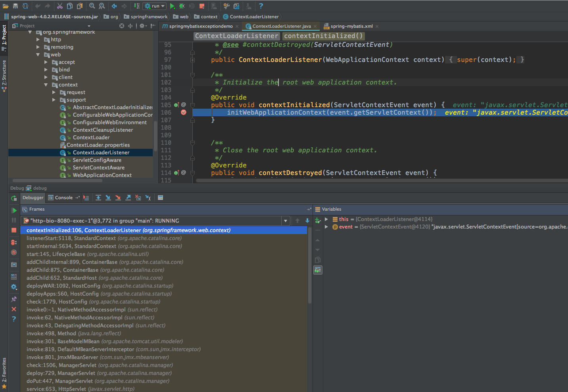Image resolution: width=568 pixels, height=392 pixels.
Task: Click the Step Over debugger icon
Action: pos(98,198)
